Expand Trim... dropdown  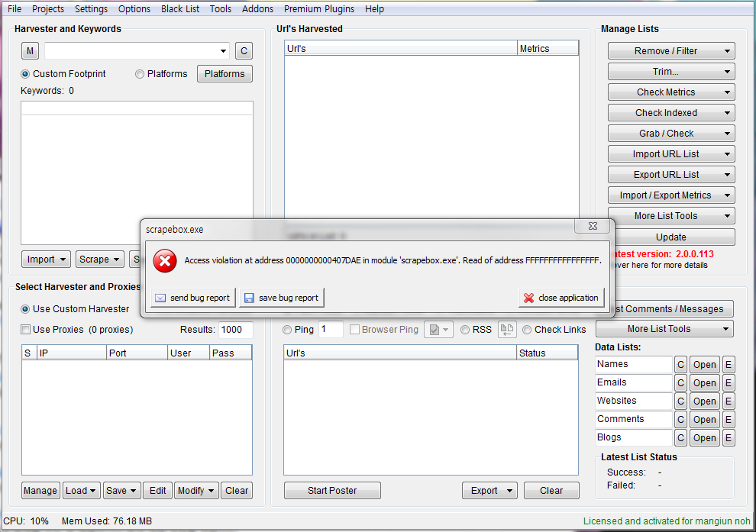[671, 72]
